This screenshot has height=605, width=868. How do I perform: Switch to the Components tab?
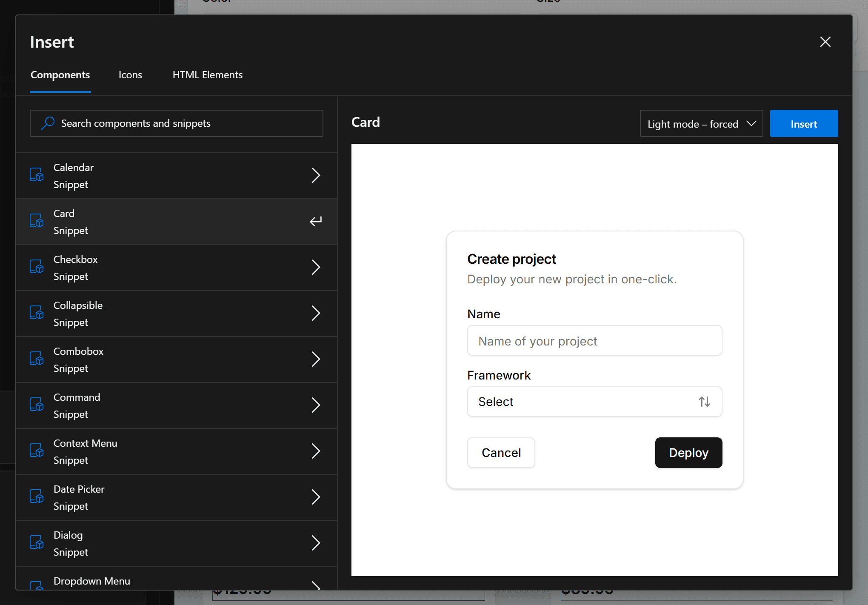tap(60, 75)
